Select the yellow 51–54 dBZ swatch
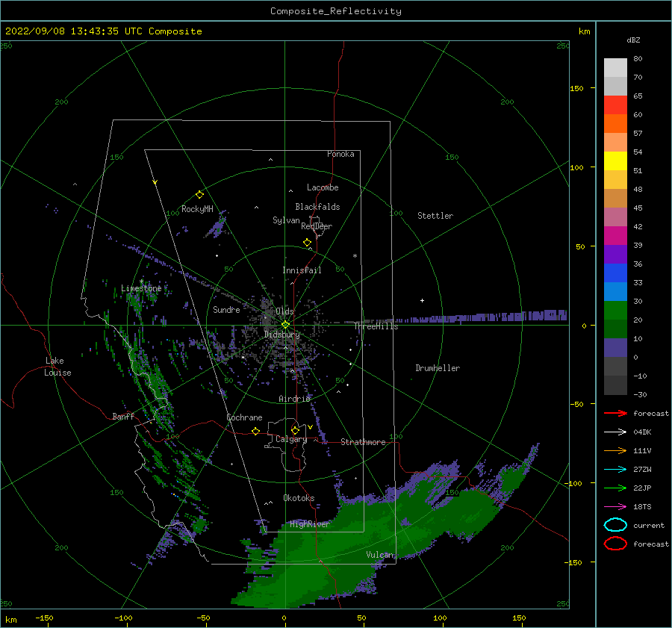 [x=615, y=161]
